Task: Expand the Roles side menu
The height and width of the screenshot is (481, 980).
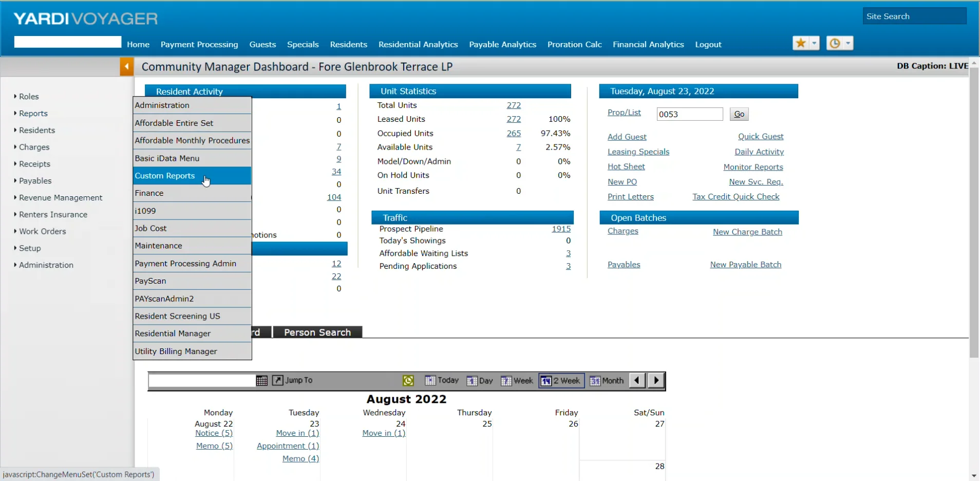Action: point(29,97)
